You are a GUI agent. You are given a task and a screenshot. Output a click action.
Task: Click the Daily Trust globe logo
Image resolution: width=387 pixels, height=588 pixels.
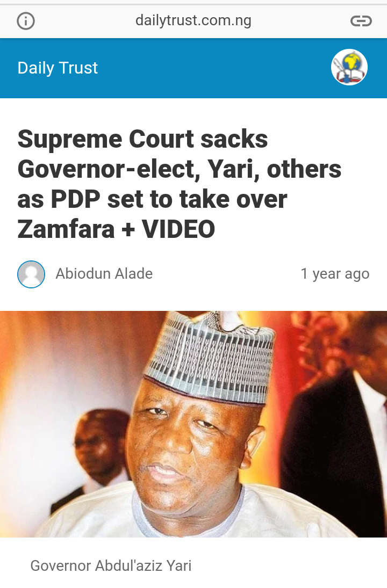point(349,68)
